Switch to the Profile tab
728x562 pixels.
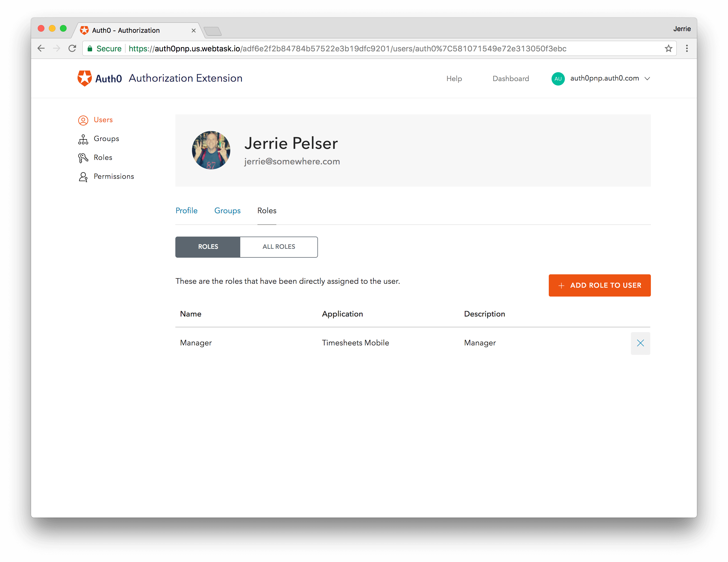click(186, 210)
